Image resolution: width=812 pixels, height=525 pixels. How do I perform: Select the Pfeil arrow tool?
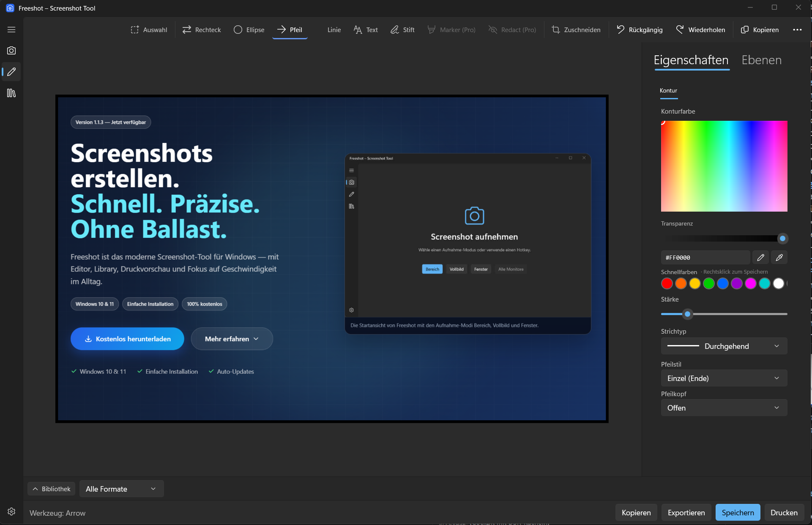[x=290, y=30]
